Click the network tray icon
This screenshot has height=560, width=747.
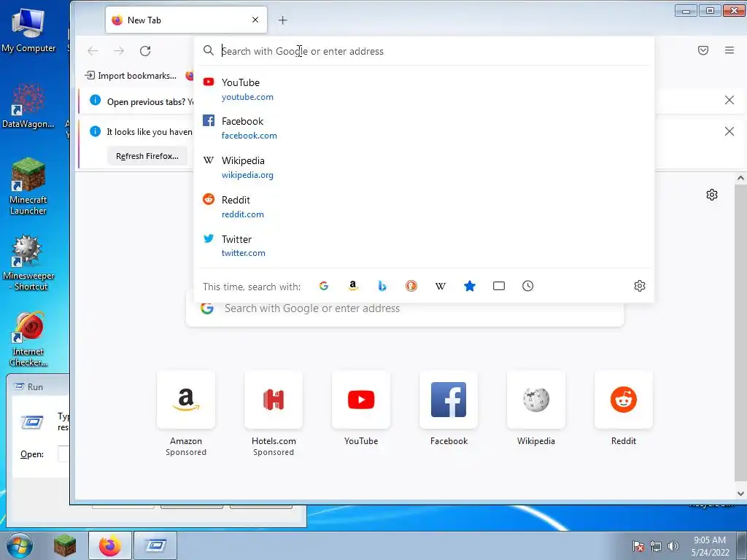coord(656,546)
